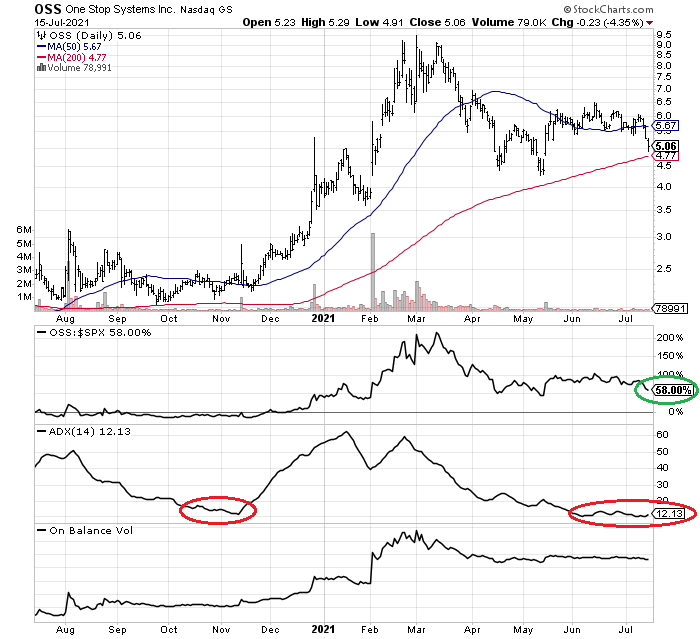
Task: Click the 60 label on ADX axis
Action: point(662,435)
